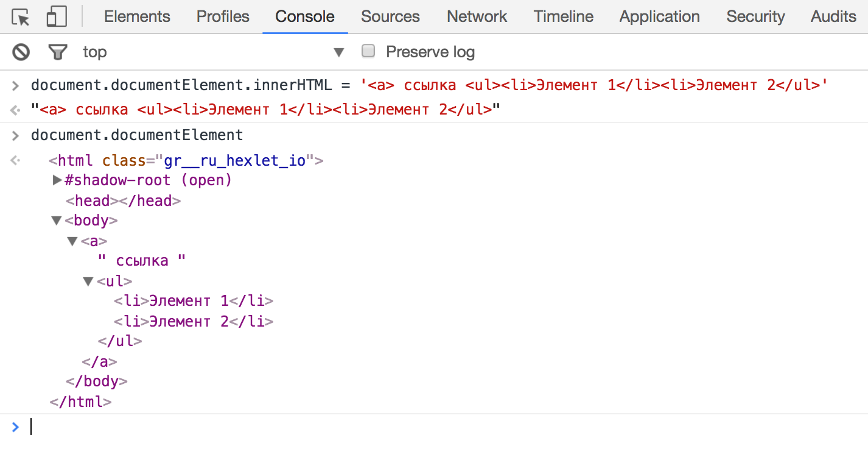Image resolution: width=868 pixels, height=457 pixels.
Task: Enable the Preserve log checkbox
Action: (368, 51)
